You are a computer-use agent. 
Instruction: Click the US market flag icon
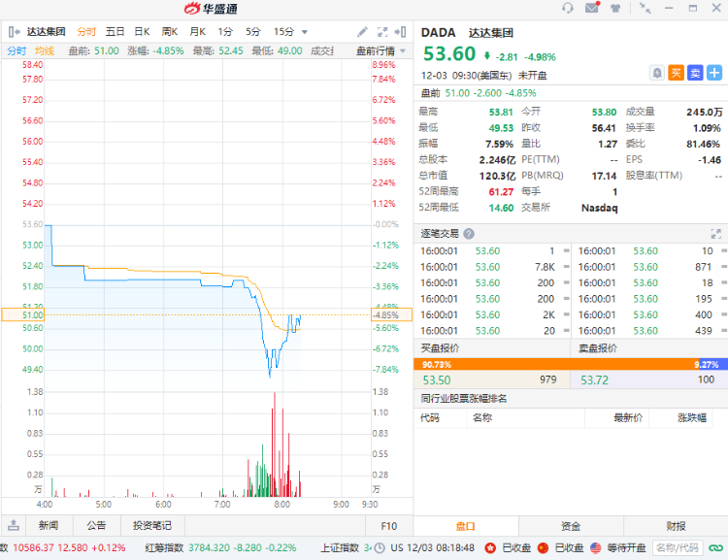pos(596,548)
